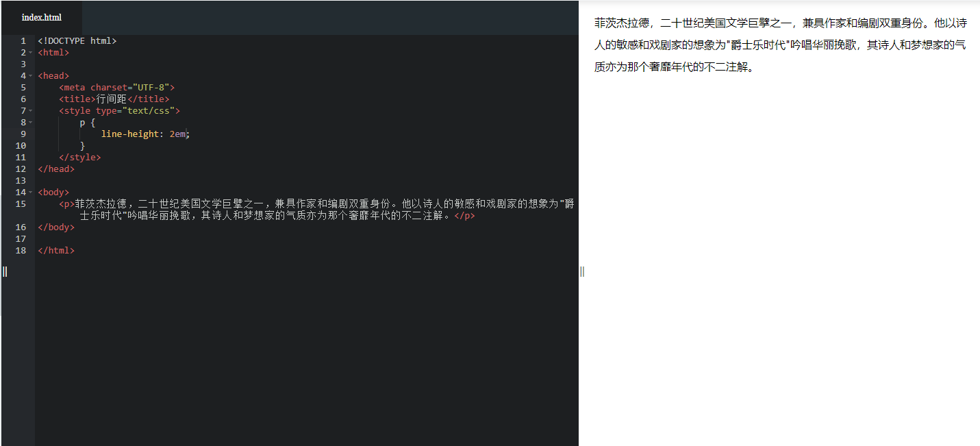The height and width of the screenshot is (446, 980).
Task: Collapse the p rule fold arrow
Action: click(30, 122)
